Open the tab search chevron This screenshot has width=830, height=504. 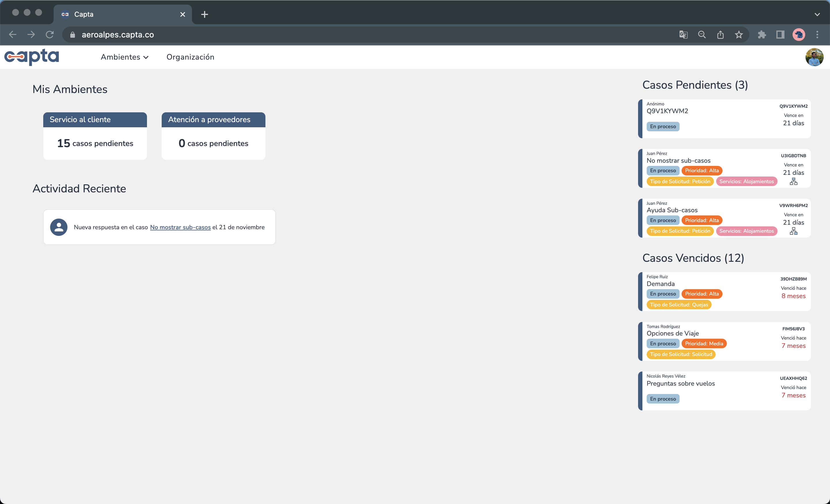click(x=817, y=14)
